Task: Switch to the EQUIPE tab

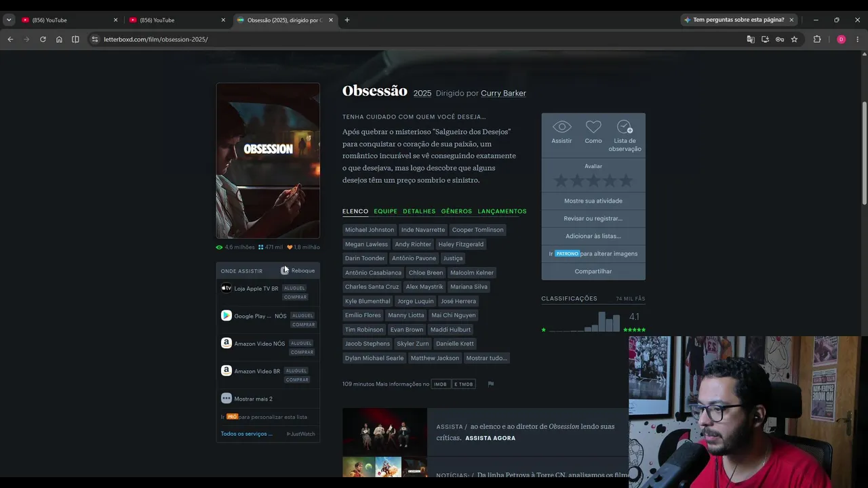Action: [x=386, y=211]
